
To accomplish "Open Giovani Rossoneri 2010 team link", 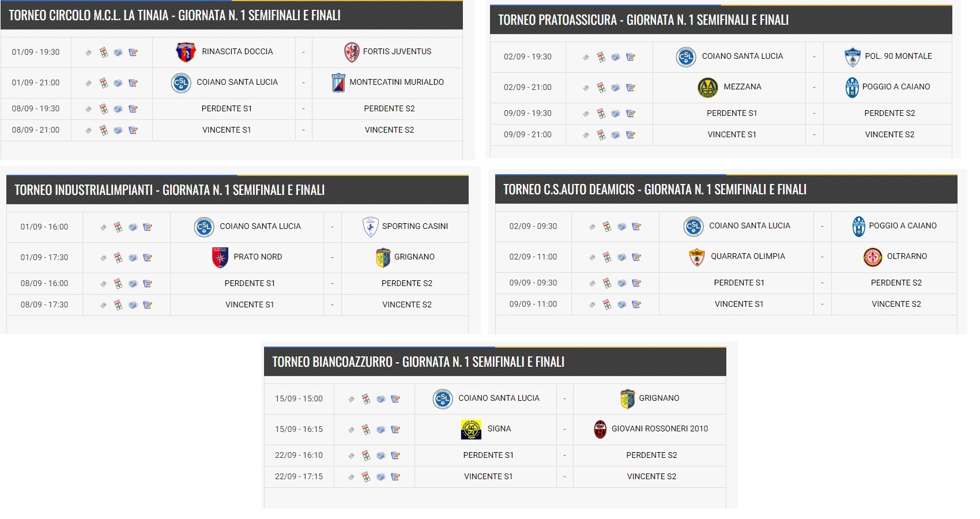I will pos(659,428).
